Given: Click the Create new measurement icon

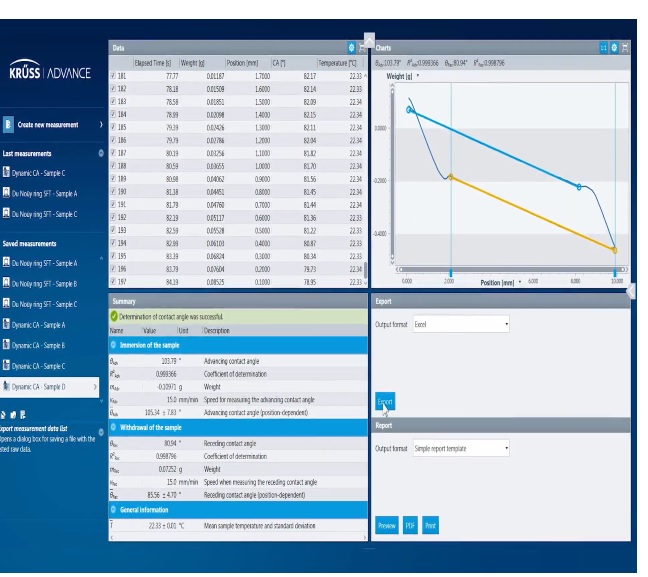Looking at the screenshot, I should [8, 124].
